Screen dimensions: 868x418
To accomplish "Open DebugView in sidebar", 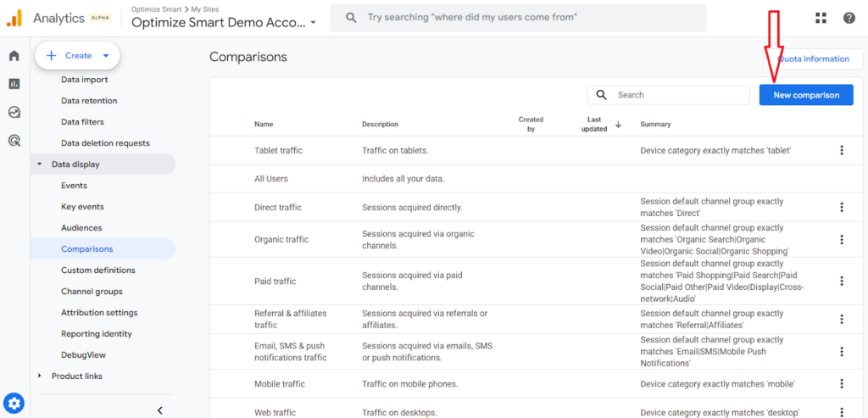I will (83, 355).
